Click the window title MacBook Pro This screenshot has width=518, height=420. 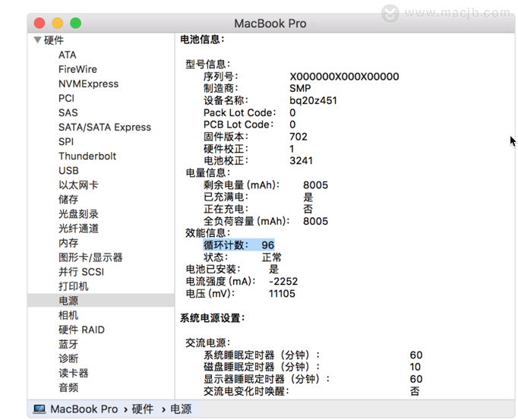click(270, 24)
